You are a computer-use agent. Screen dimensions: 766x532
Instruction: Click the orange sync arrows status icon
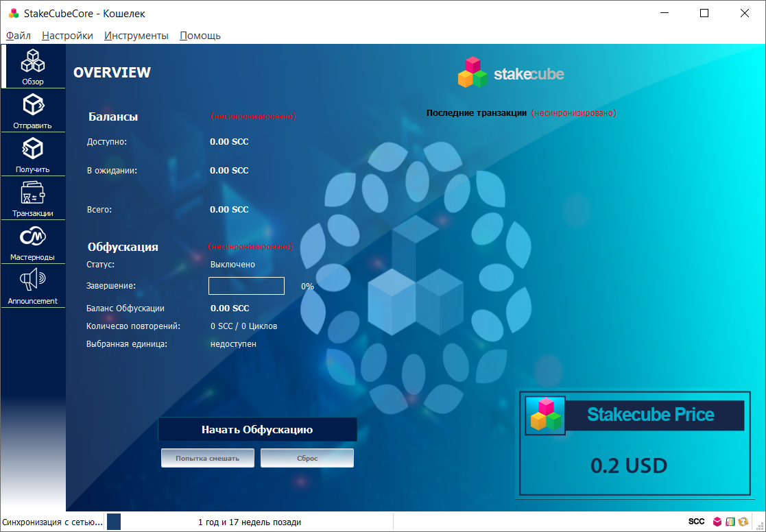[743, 522]
